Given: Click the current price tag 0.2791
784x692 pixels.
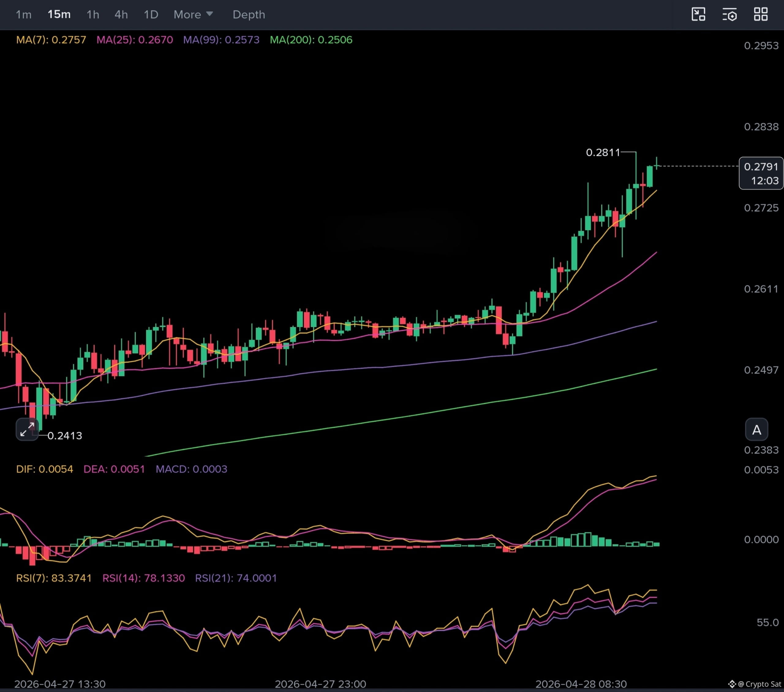Looking at the screenshot, I should 761,173.
